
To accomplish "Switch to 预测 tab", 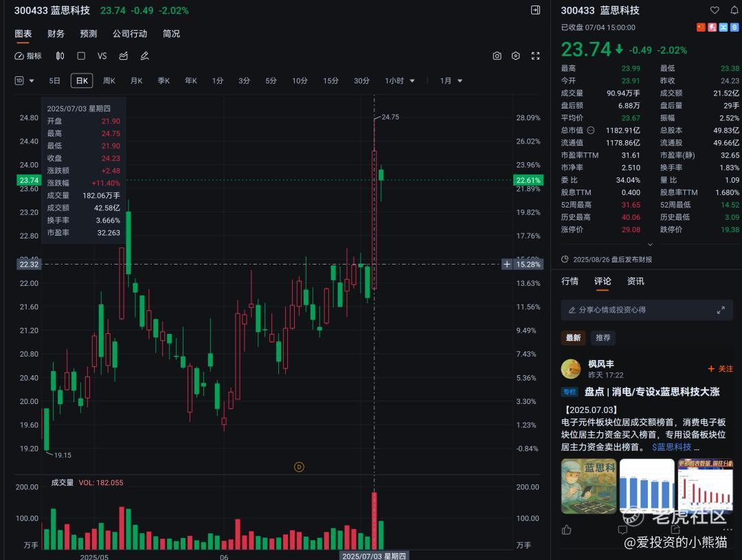I will [89, 34].
